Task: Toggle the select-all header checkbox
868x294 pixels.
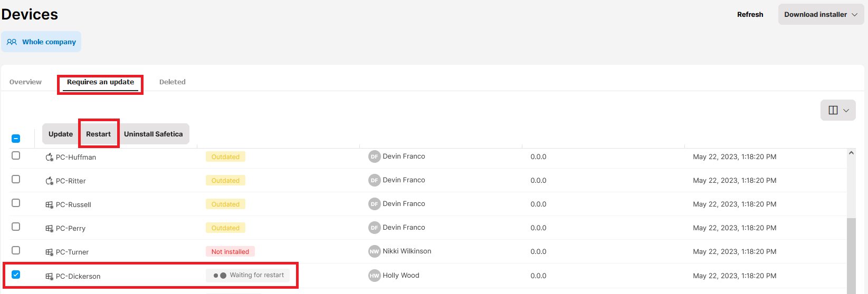Action: pos(16,139)
